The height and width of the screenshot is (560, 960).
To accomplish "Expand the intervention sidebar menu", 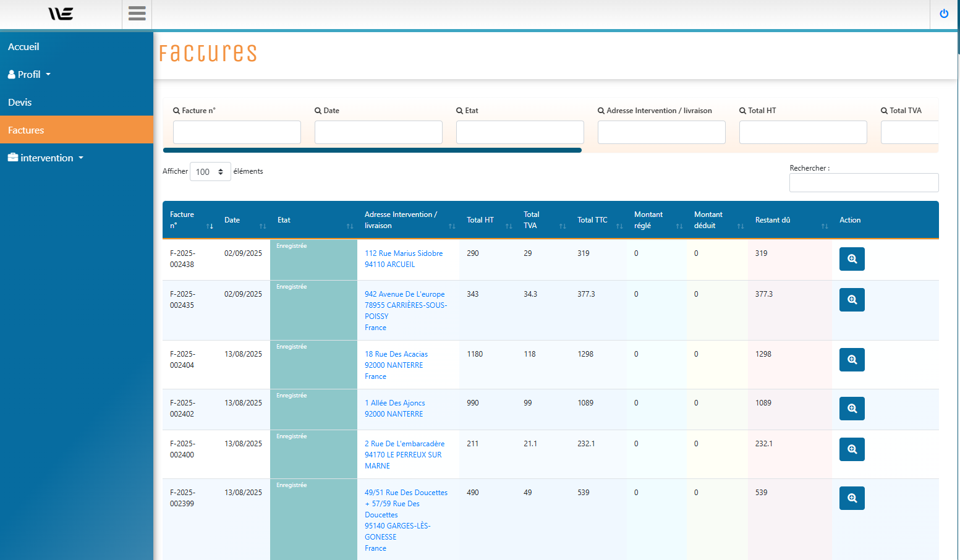I will tap(46, 158).
